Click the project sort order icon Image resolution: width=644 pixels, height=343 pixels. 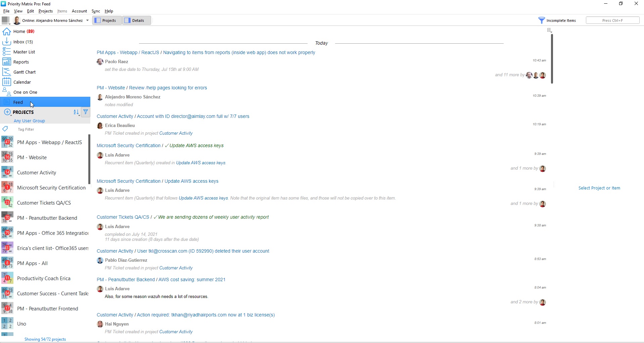coord(76,112)
